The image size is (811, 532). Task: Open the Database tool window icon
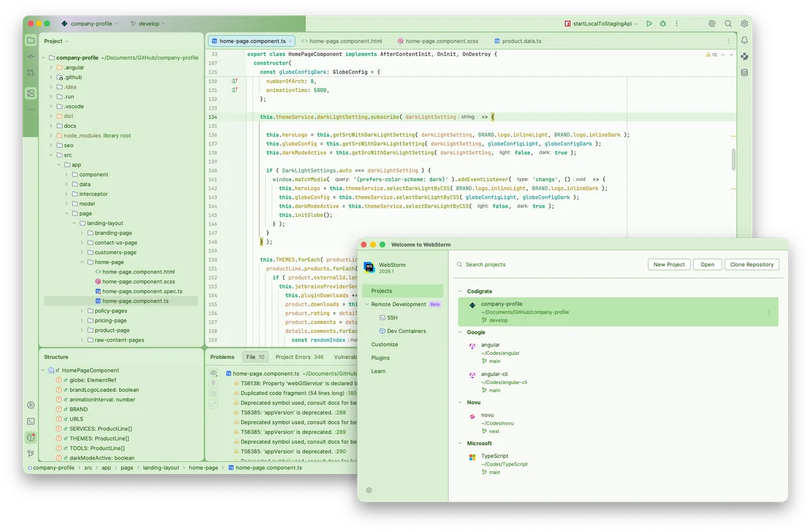point(744,73)
